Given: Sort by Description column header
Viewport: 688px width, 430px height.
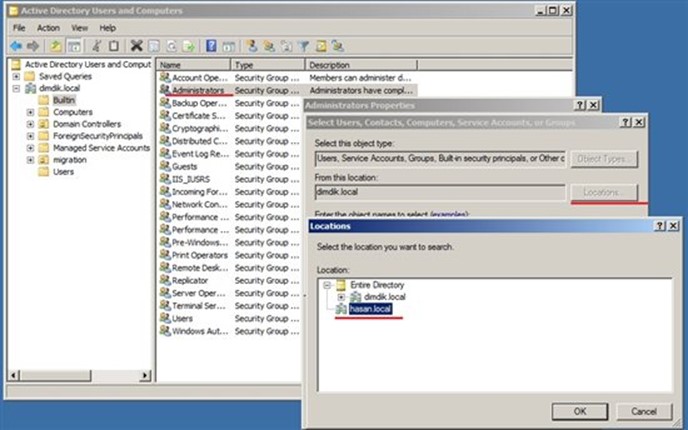Looking at the screenshot, I should click(x=361, y=65).
